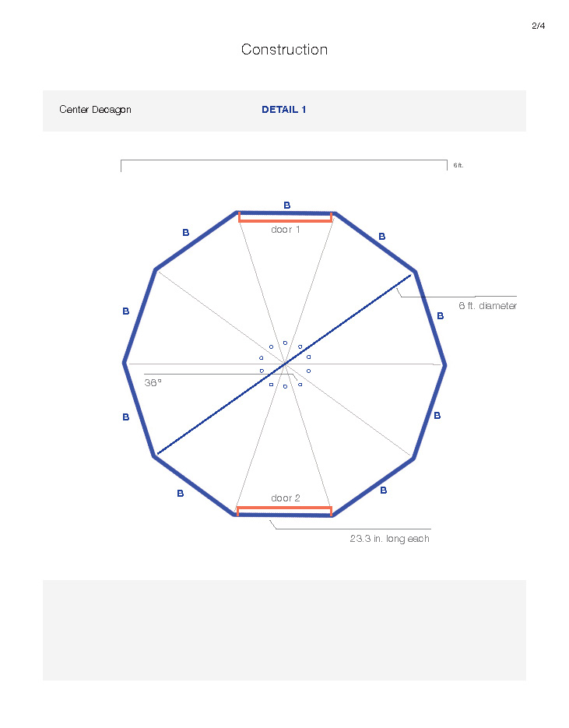Viewport: 569px width, 728px height.
Task: Click the Center Decagon label
Action: [x=95, y=110]
